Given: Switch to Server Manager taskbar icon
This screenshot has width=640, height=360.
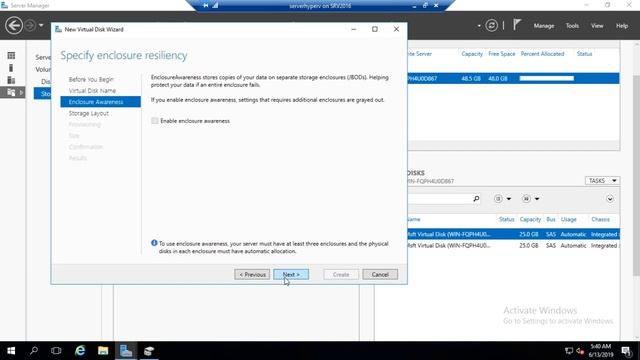Looking at the screenshot, I should (x=126, y=351).
